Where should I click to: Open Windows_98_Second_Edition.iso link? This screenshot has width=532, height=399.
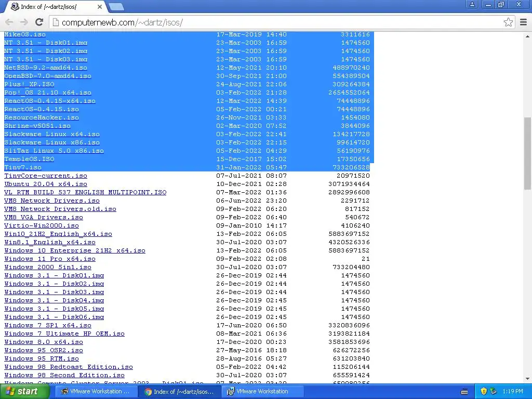pos(64,375)
